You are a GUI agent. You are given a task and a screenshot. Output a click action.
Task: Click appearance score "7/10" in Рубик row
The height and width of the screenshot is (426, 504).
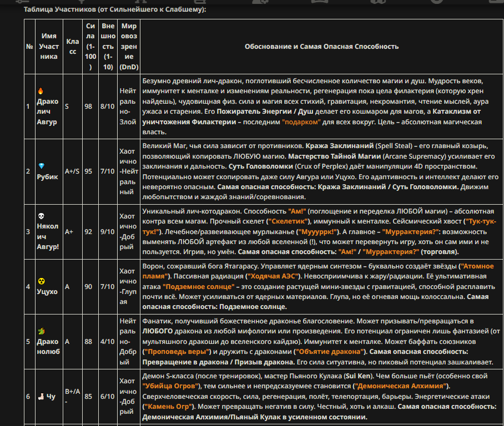click(x=107, y=171)
